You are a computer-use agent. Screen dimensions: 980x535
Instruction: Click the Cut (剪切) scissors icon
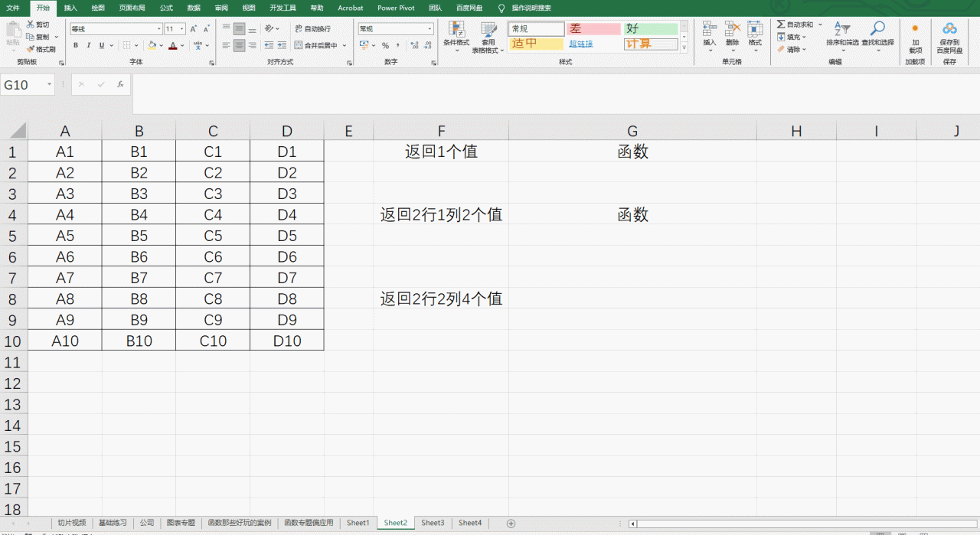click(x=30, y=24)
